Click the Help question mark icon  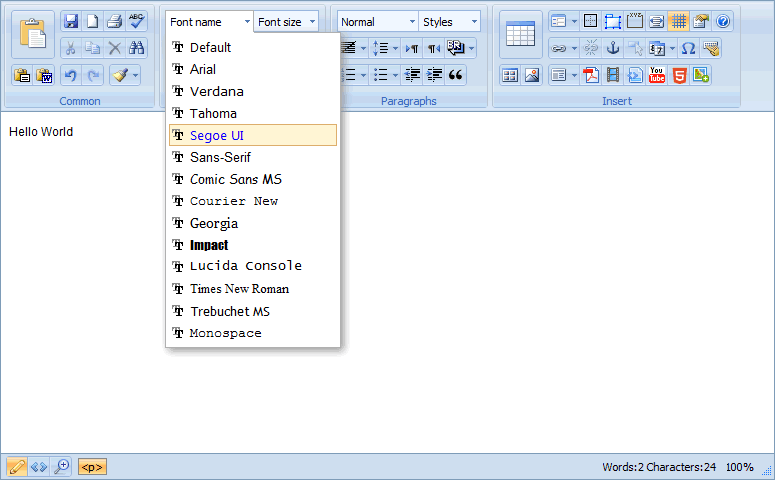click(723, 21)
